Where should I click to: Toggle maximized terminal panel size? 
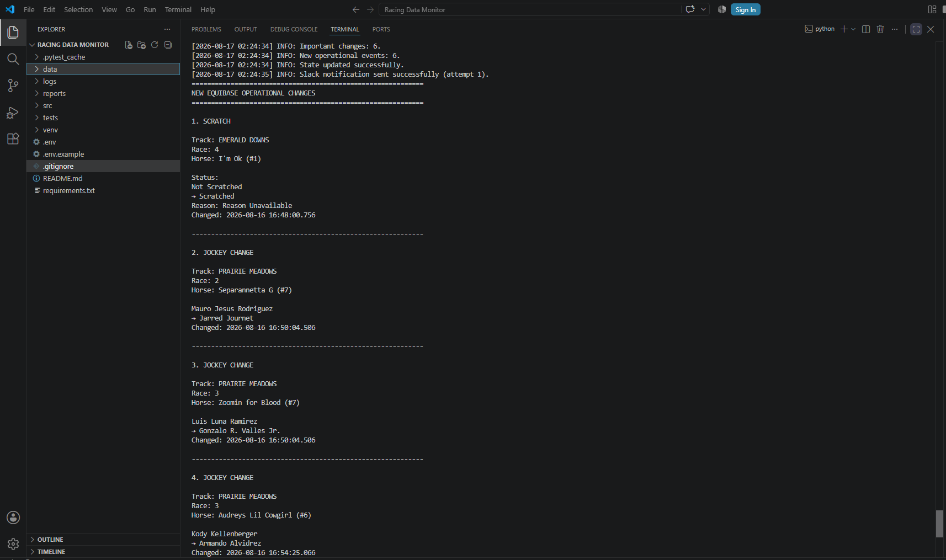click(916, 29)
